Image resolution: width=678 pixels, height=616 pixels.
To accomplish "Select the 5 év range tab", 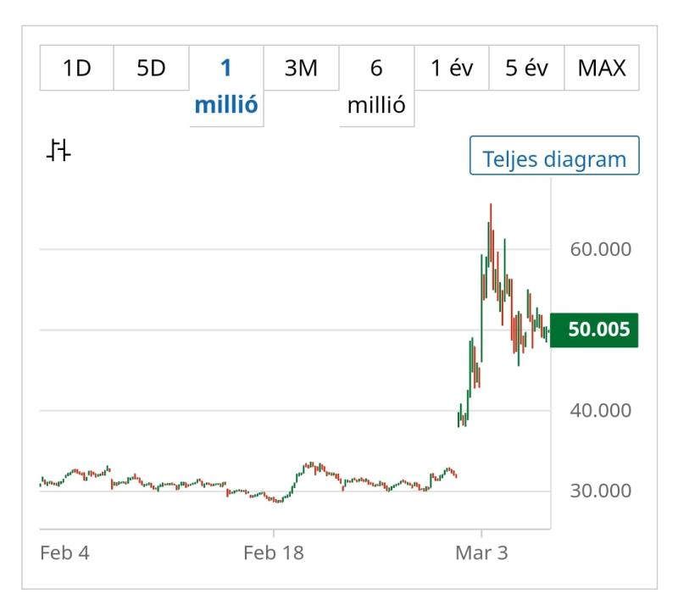I will (x=526, y=68).
